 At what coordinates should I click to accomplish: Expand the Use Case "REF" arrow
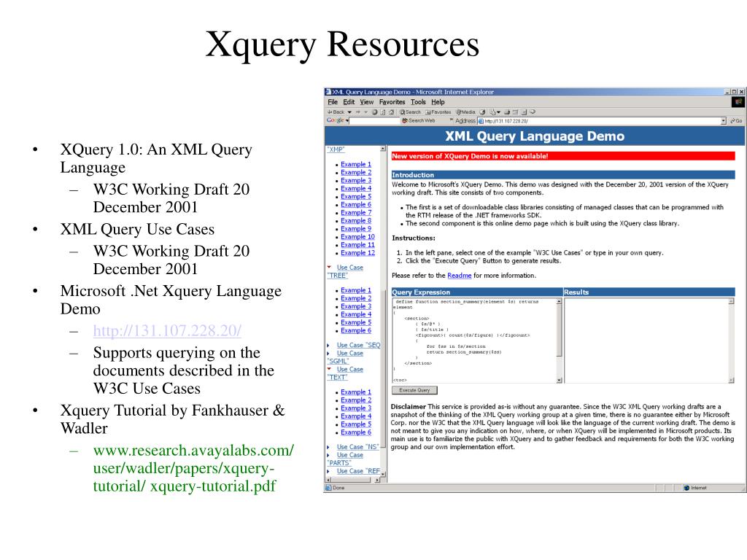pyautogui.click(x=328, y=472)
